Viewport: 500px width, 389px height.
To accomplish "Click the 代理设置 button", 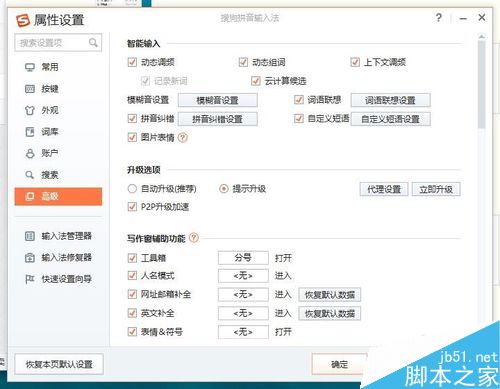I will coord(384,189).
